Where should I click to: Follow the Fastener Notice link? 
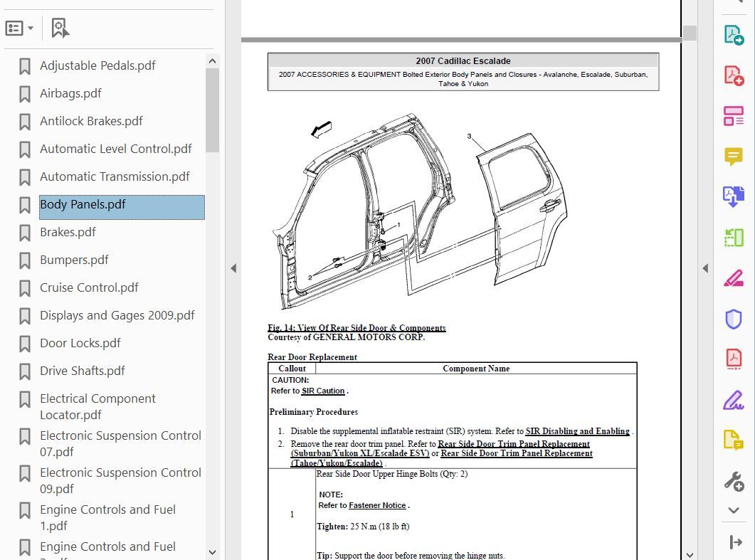click(x=377, y=505)
